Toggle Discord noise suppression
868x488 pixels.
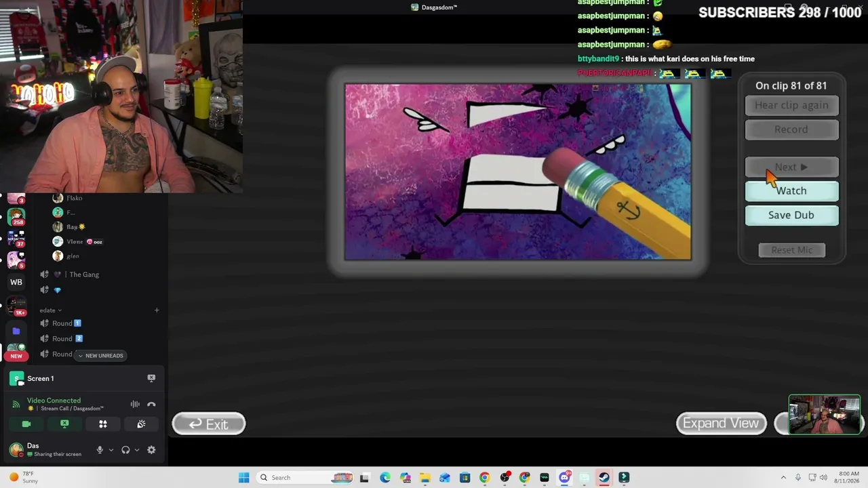(135, 404)
